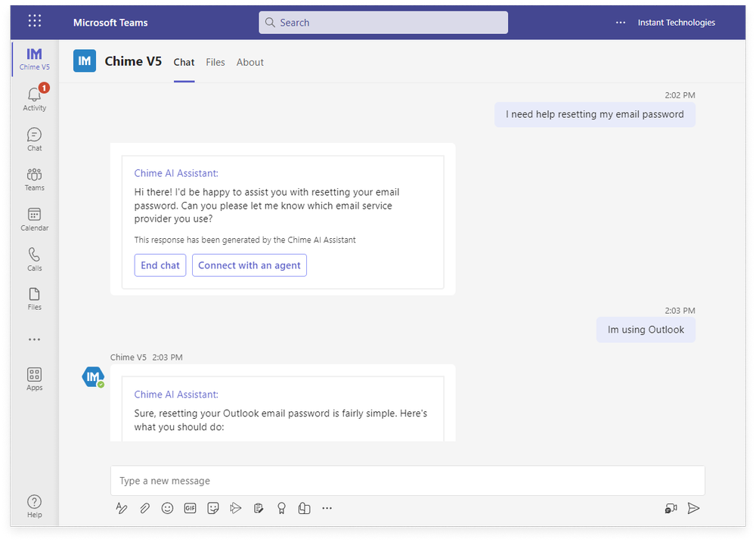Open the Calendar from the sidebar
Image resolution: width=756 pixels, height=542 pixels.
pos(34,219)
